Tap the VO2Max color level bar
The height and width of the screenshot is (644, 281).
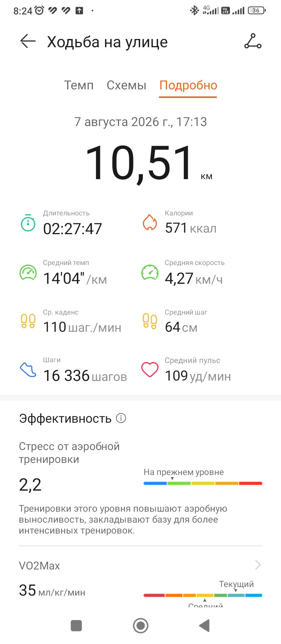point(203,595)
